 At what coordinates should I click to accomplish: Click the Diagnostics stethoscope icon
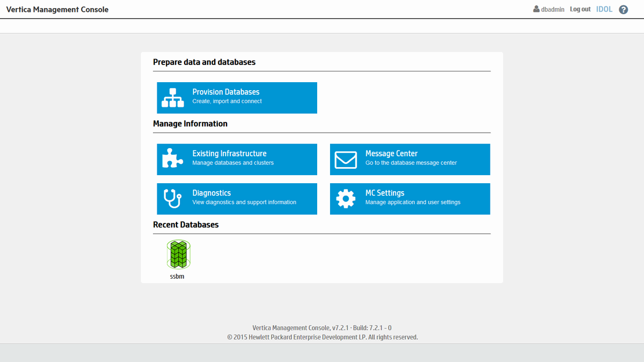(x=173, y=199)
